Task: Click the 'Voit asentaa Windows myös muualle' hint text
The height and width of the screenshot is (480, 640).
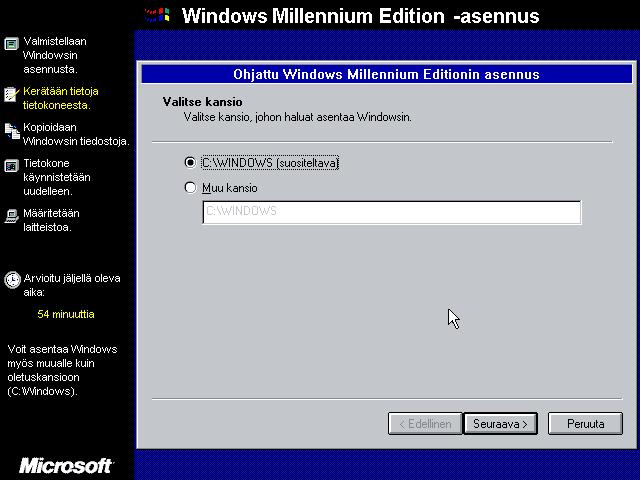Action: click(62, 370)
